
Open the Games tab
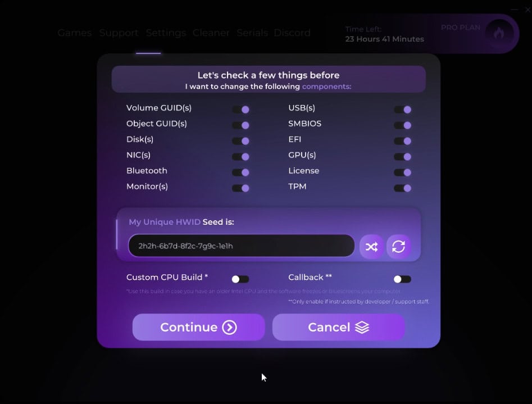click(x=75, y=33)
